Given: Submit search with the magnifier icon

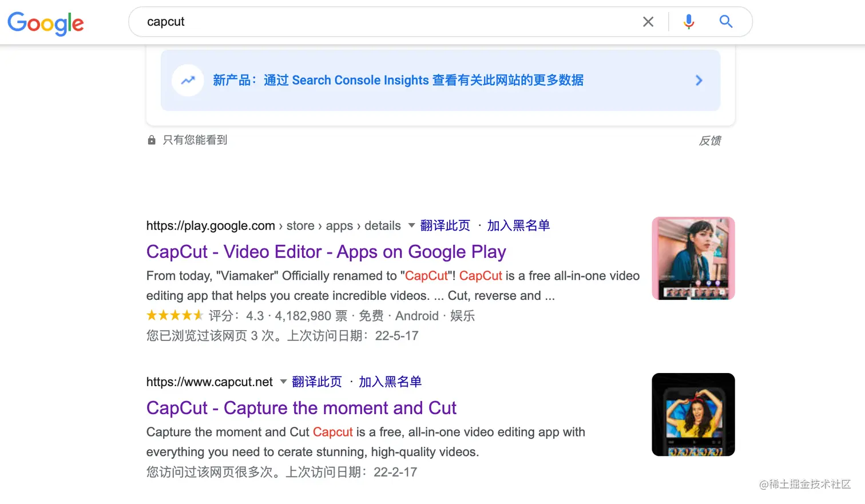Looking at the screenshot, I should pos(726,22).
